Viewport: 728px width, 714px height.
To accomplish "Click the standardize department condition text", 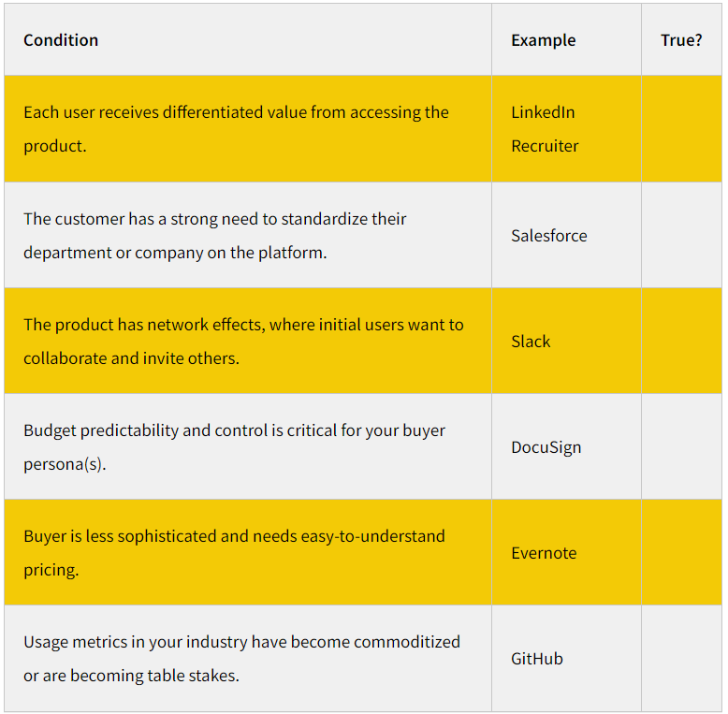I will pyautogui.click(x=215, y=219).
